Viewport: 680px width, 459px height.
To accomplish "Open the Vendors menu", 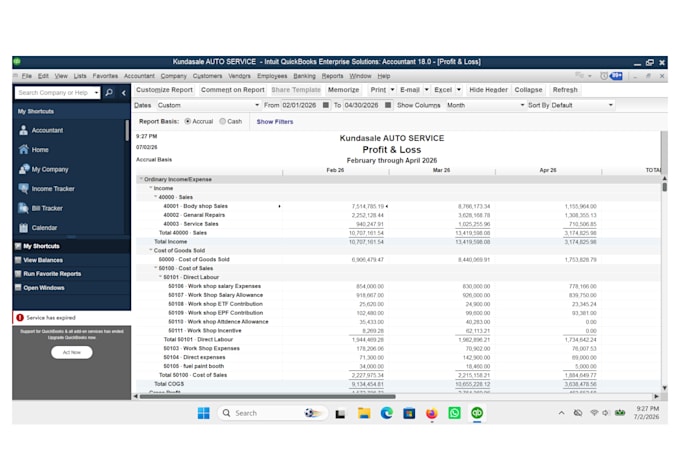I will pyautogui.click(x=239, y=76).
